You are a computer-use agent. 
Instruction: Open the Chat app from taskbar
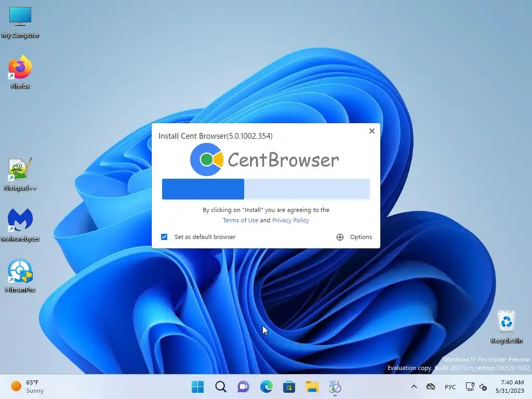coord(243,387)
